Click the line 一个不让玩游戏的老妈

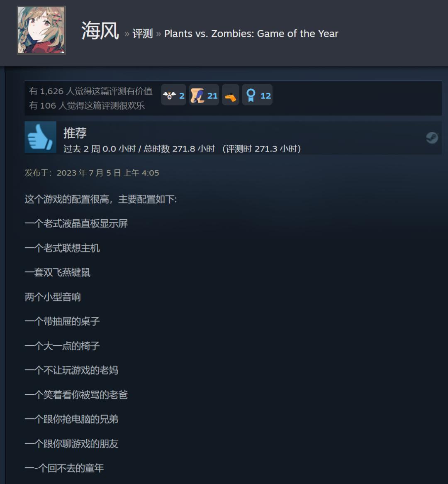(71, 370)
